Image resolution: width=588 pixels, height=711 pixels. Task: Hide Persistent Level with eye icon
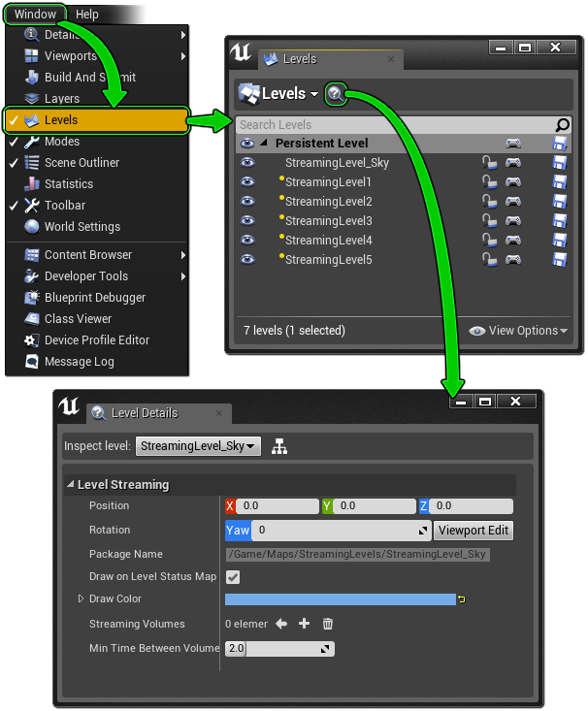click(x=247, y=144)
